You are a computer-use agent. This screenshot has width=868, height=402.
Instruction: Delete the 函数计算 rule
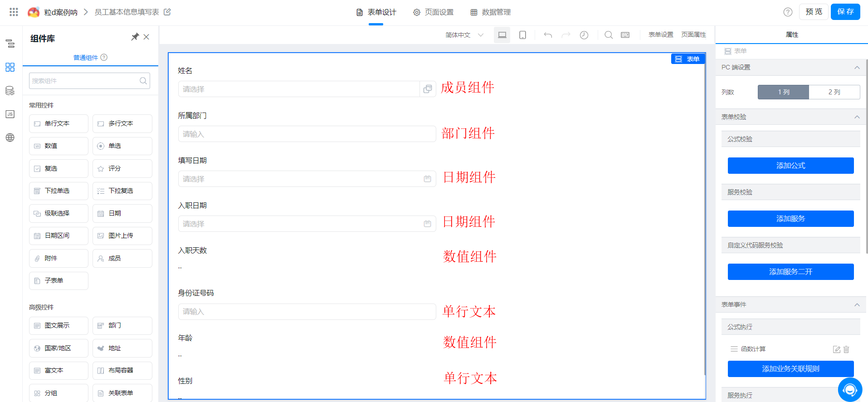point(846,349)
